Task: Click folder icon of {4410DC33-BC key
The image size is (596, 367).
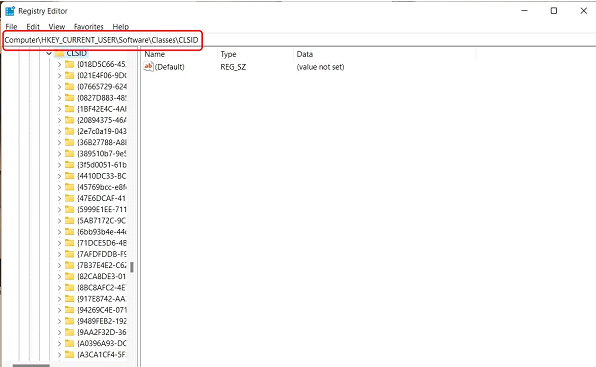Action: tap(70, 176)
